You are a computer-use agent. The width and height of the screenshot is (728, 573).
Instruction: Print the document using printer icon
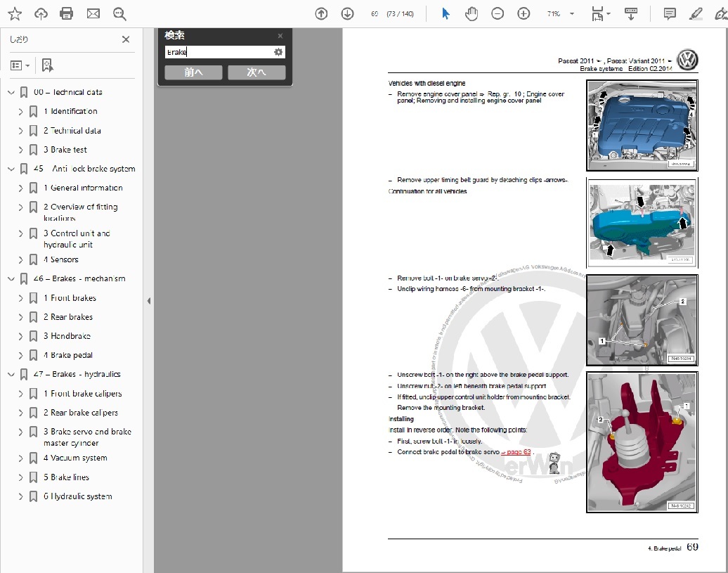67,13
